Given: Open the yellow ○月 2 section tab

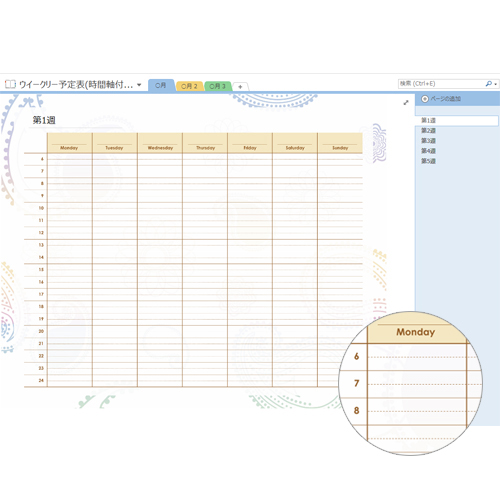Looking at the screenshot, I should (x=189, y=86).
